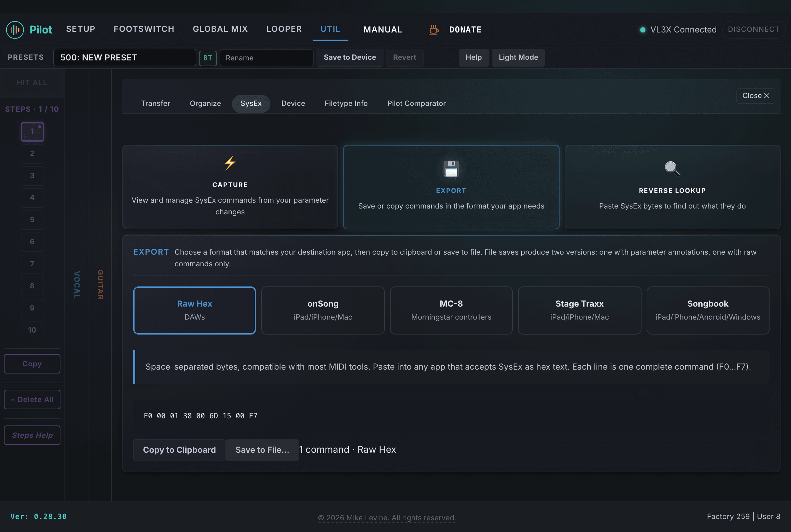Select step 6
Image resolution: width=791 pixels, height=532 pixels.
32,242
